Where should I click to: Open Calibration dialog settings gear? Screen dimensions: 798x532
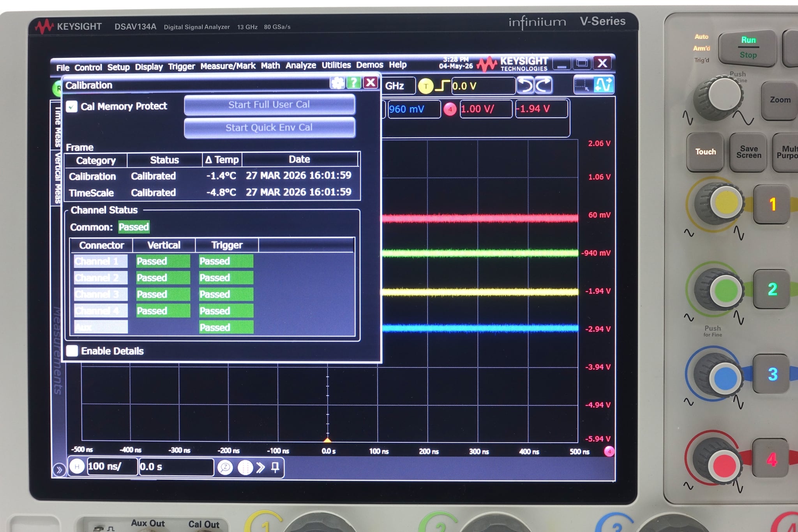[x=337, y=83]
